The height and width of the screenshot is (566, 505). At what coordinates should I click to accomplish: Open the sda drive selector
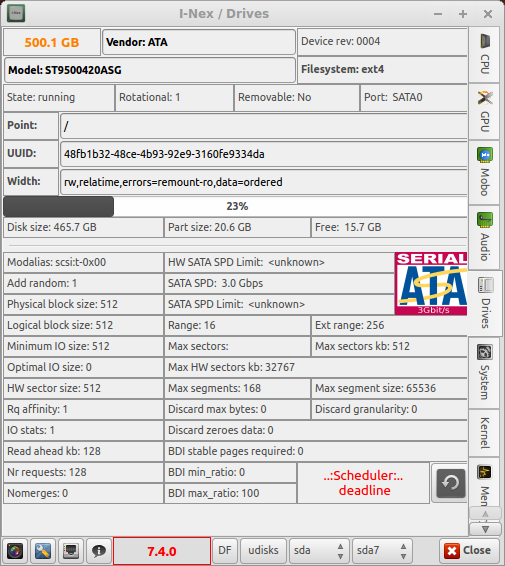pyautogui.click(x=319, y=551)
